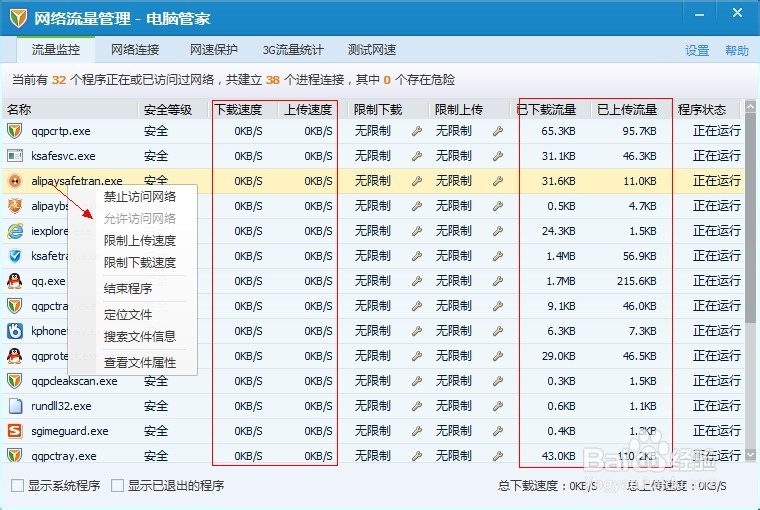This screenshot has height=510, width=760.
Task: Open the 网速保护 tab
Action: pyautogui.click(x=214, y=49)
